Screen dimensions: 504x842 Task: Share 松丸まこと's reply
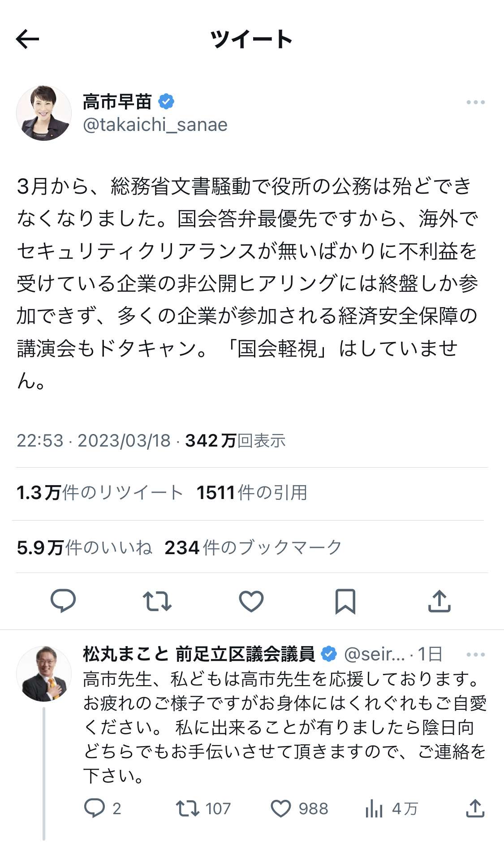pyautogui.click(x=475, y=808)
